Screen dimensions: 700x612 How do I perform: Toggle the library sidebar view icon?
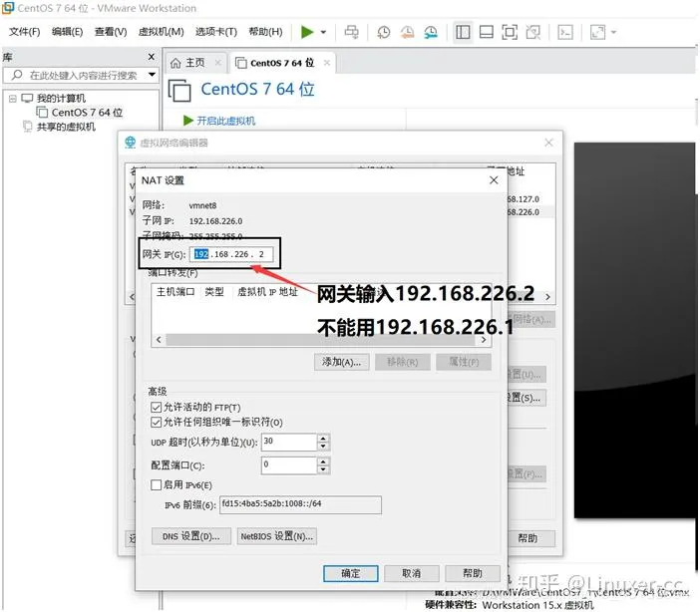click(x=463, y=32)
